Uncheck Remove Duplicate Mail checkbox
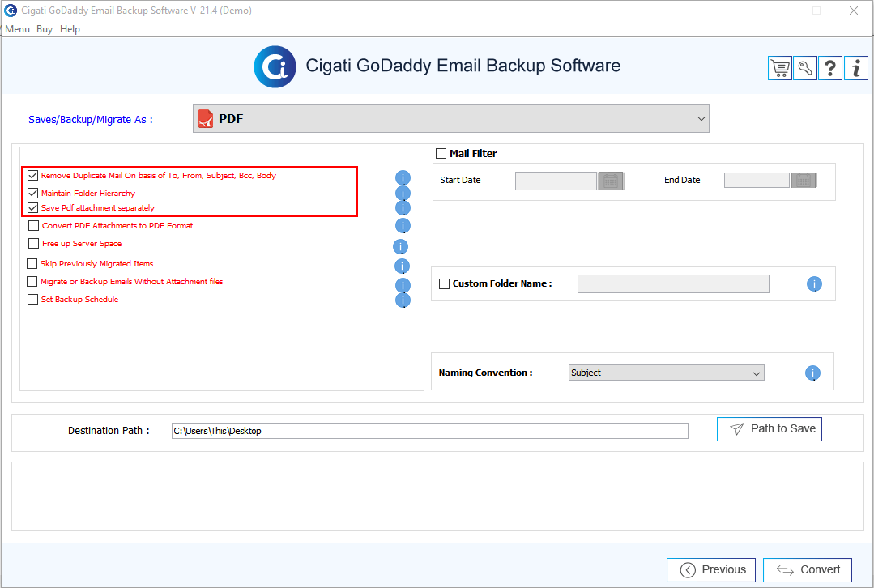Screen dimensions: 874x588 33,176
